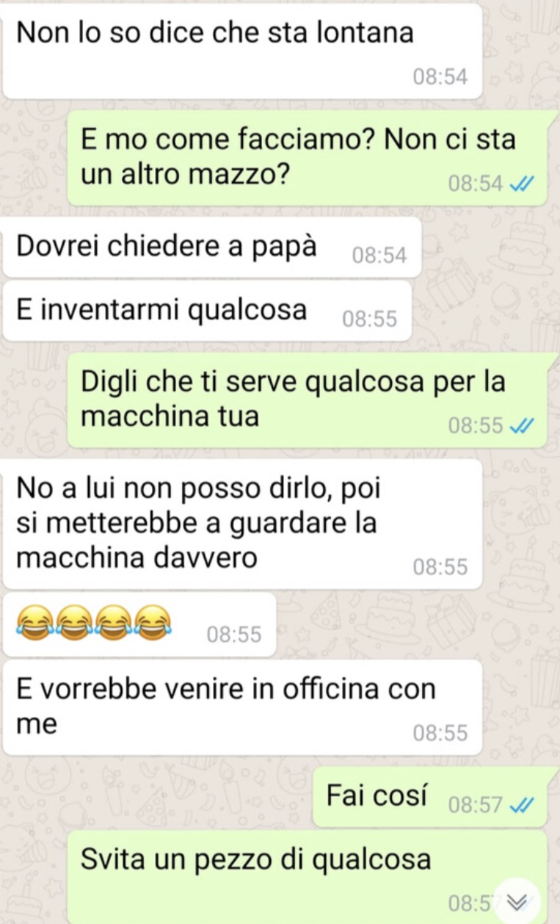Screen dimensions: 560x924
Task: Select the "Svita un pezzo di qualcosa" message
Action: point(308,877)
